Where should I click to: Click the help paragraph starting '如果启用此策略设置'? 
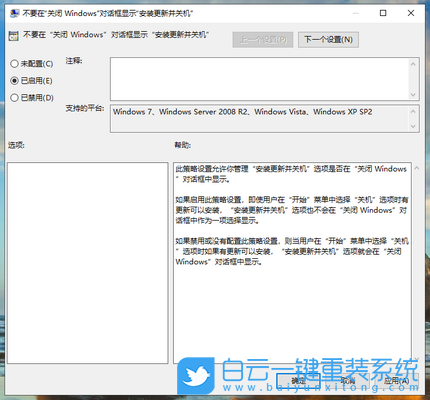coord(292,210)
